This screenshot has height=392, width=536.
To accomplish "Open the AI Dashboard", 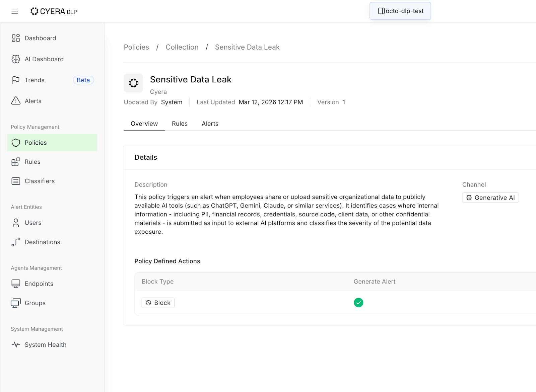I will tap(44, 59).
